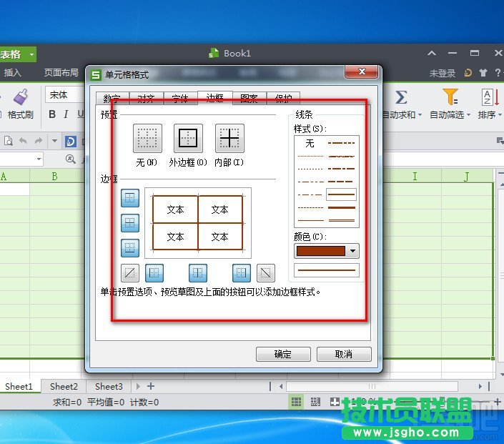The height and width of the screenshot is (444, 504).
Task: Pick the thin solid line style
Action: pyautogui.click(x=310, y=220)
